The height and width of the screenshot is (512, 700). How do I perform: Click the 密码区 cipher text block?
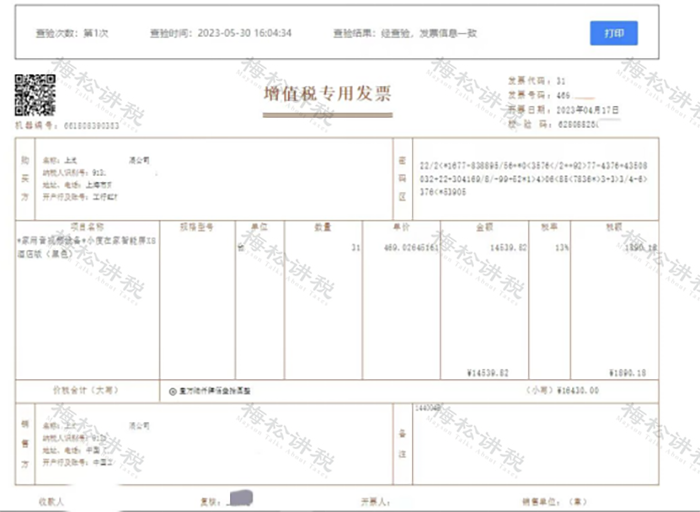click(533, 179)
